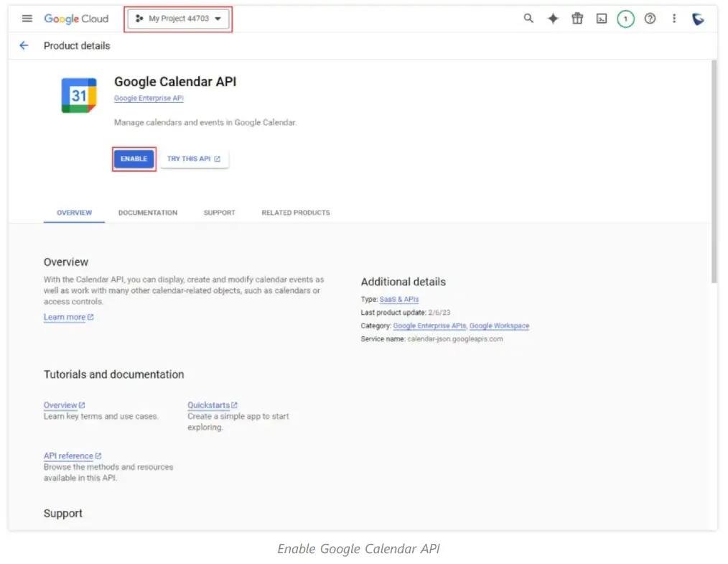
Task: Open the My Project 44703 project selector
Action: point(178,19)
